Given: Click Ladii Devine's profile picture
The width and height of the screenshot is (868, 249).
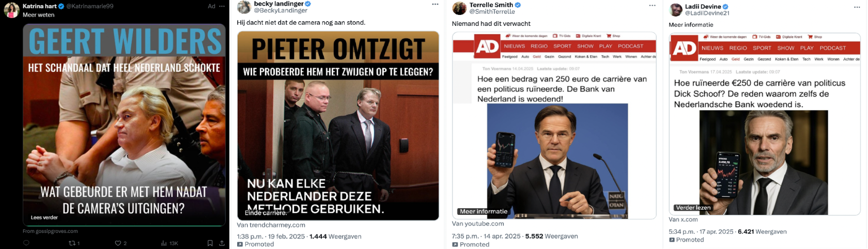Looking at the screenshot, I should (676, 10).
